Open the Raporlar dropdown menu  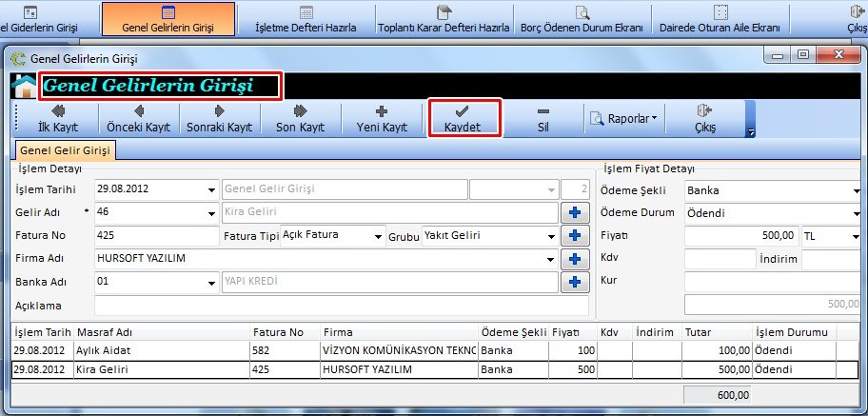point(624,119)
